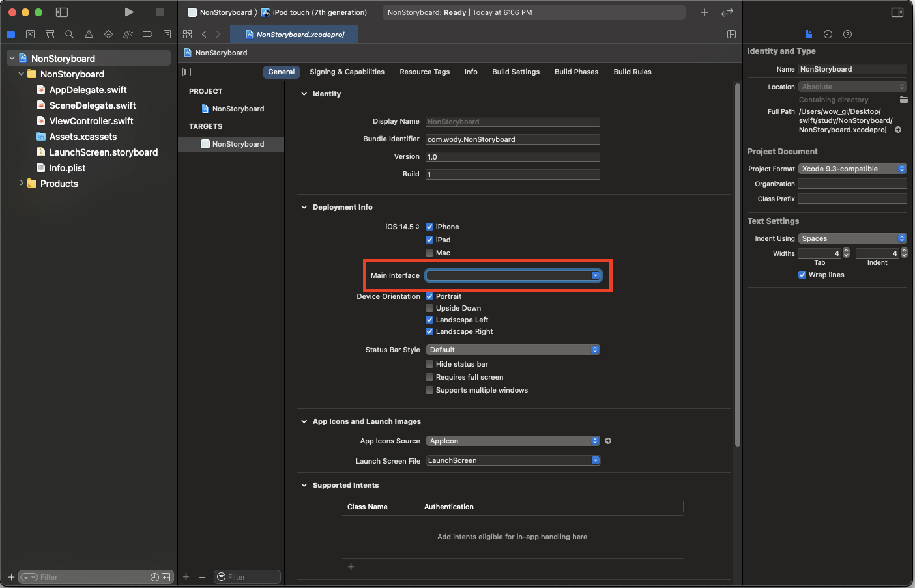The height and width of the screenshot is (588, 915).
Task: Open ViewController.swift in the navigator
Action: click(91, 120)
